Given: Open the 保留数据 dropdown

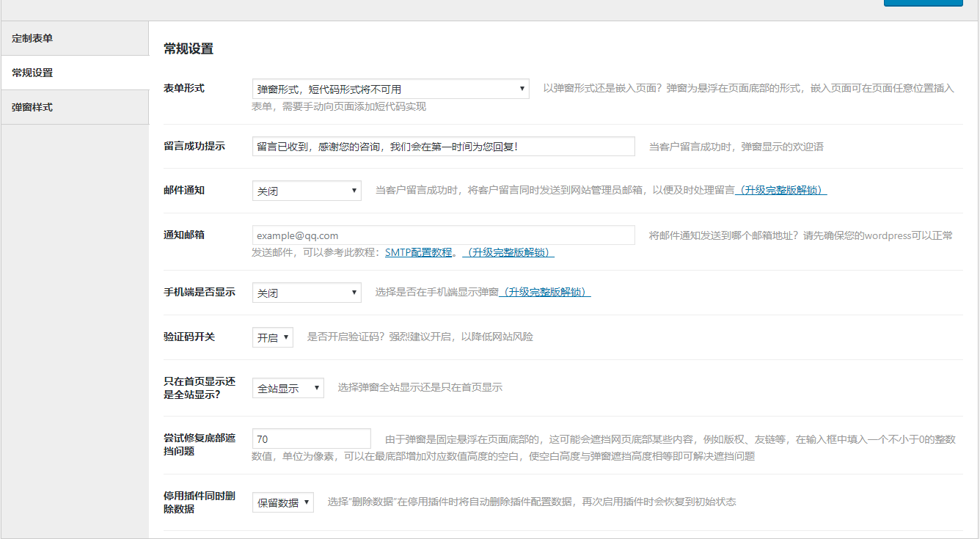Looking at the screenshot, I should [x=282, y=502].
